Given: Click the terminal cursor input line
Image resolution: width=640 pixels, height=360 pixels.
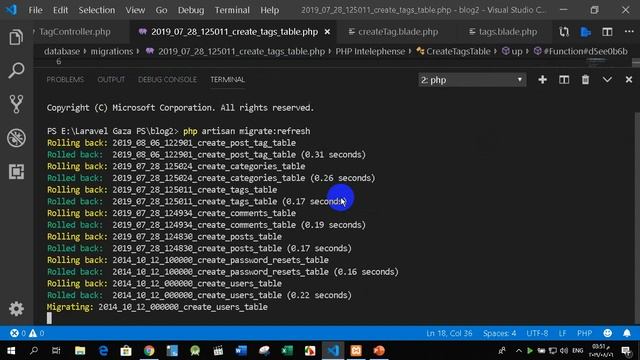Looking at the screenshot, I should coord(49,318).
